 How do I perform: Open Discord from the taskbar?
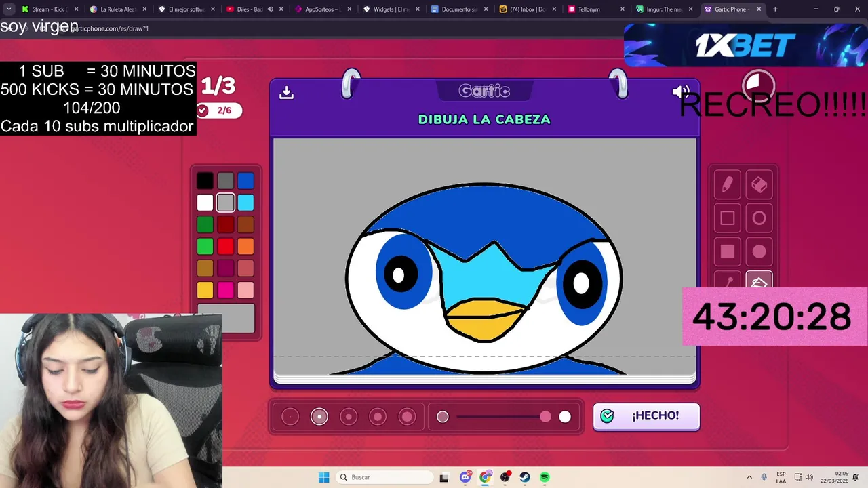coord(465,477)
